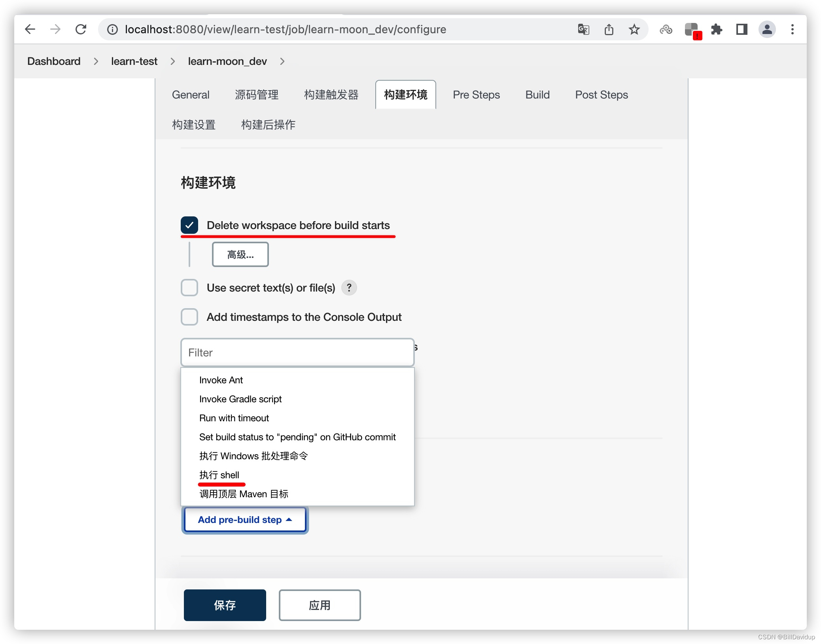Click the browser back arrow

pyautogui.click(x=30, y=29)
